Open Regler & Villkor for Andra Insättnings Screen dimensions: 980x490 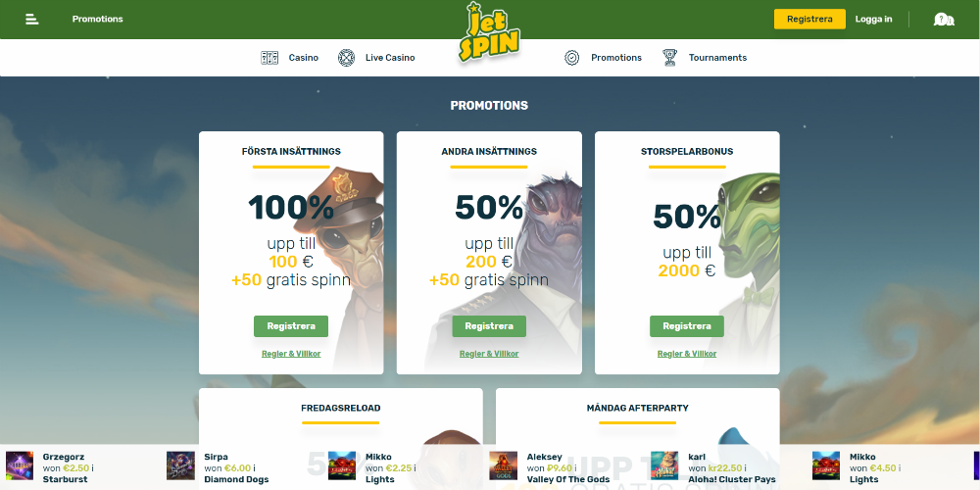click(489, 354)
